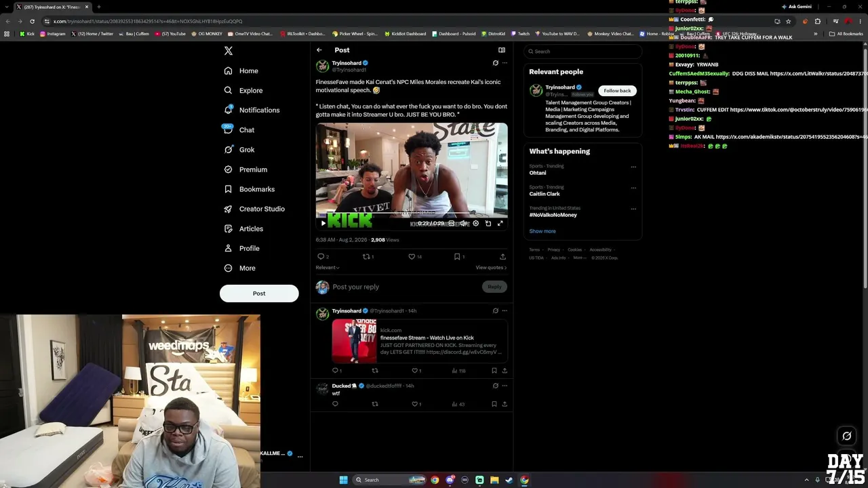Screen dimensions: 868x488
Task: Click Follow back for Tryinsohard
Action: pos(617,91)
